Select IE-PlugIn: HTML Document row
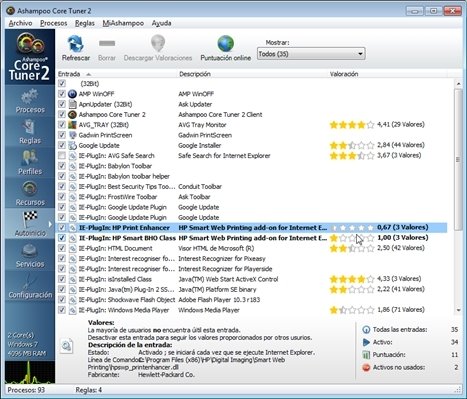 252,249
